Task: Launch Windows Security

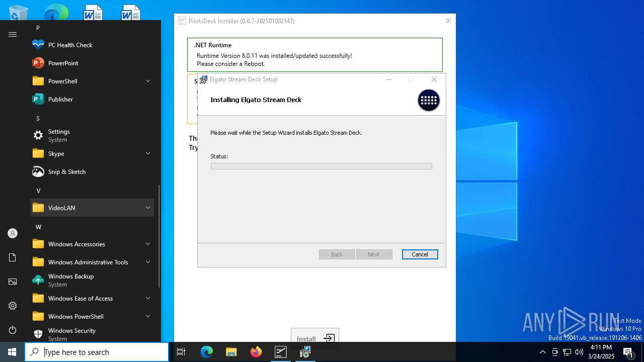Action: (x=92, y=334)
